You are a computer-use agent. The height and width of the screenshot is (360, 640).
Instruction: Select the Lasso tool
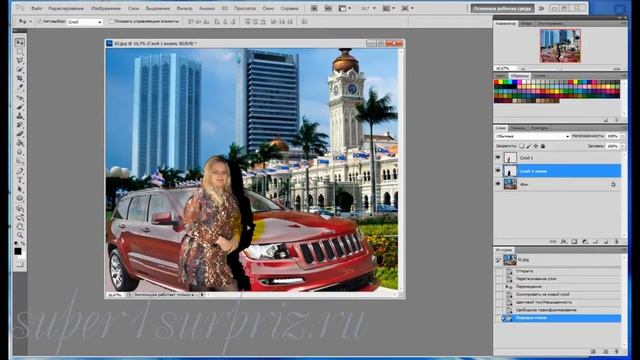coord(20,60)
